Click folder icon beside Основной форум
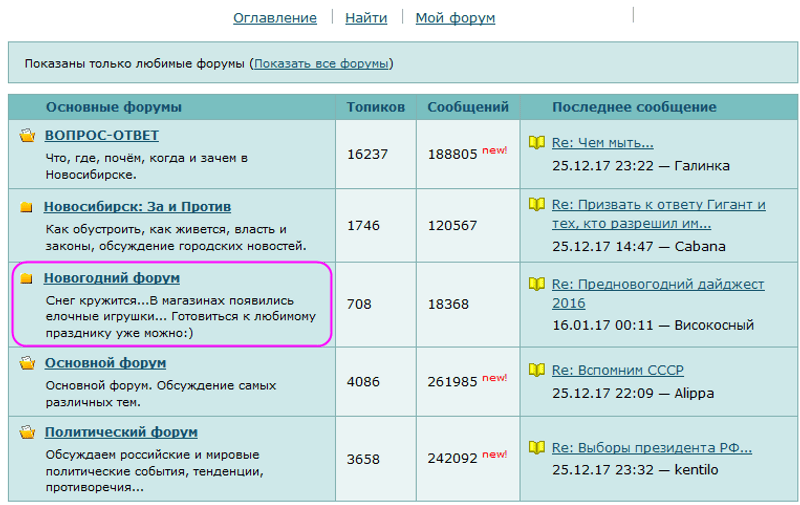Image resolution: width=800 pixels, height=505 pixels. (28, 363)
